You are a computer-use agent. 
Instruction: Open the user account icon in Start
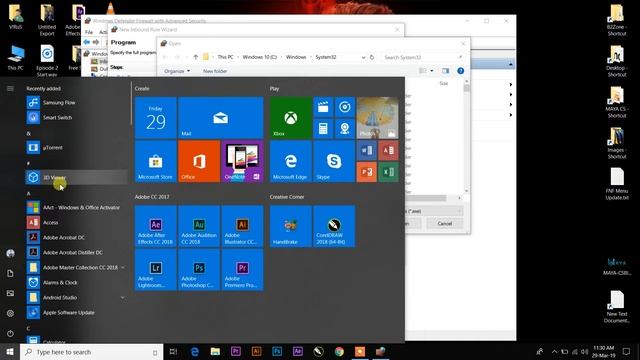(10, 253)
